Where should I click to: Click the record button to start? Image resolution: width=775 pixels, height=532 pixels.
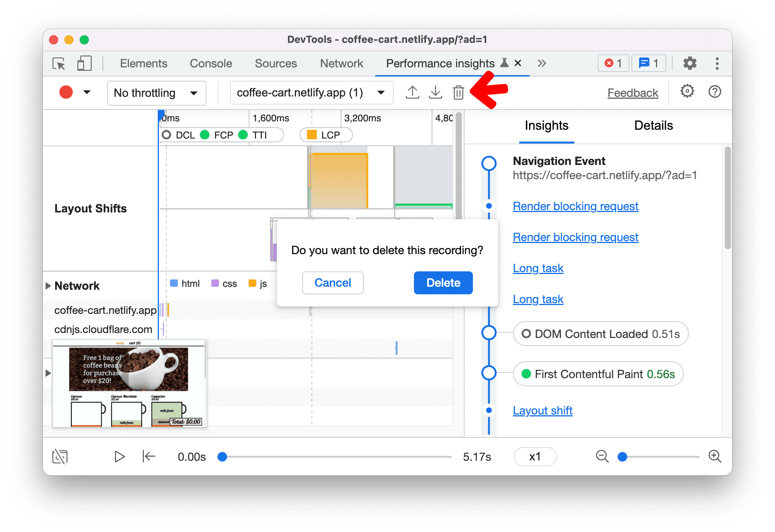point(67,92)
